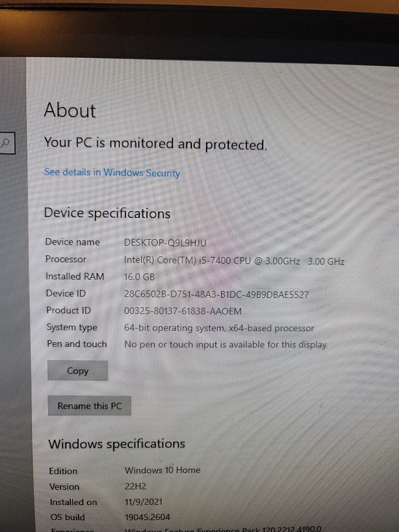This screenshot has width=399, height=532.
Task: Click the Intel Core i5-7400 processor value
Action: (234, 260)
